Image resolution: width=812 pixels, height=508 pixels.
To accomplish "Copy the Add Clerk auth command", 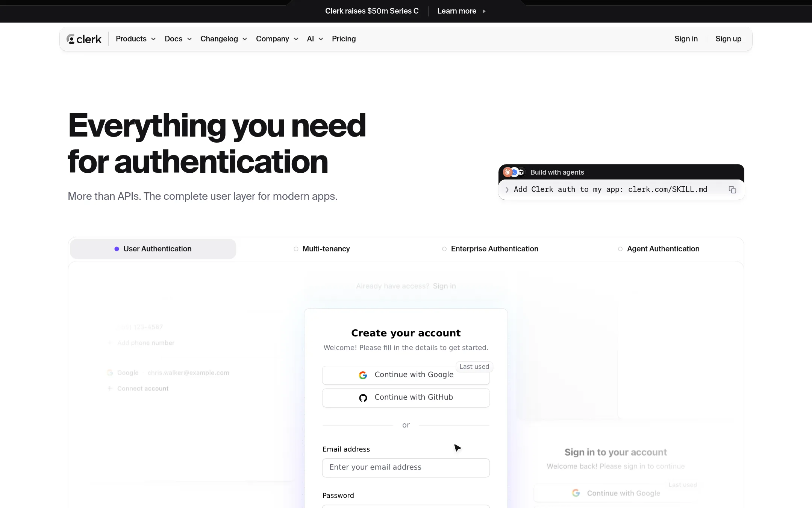I will [732, 190].
